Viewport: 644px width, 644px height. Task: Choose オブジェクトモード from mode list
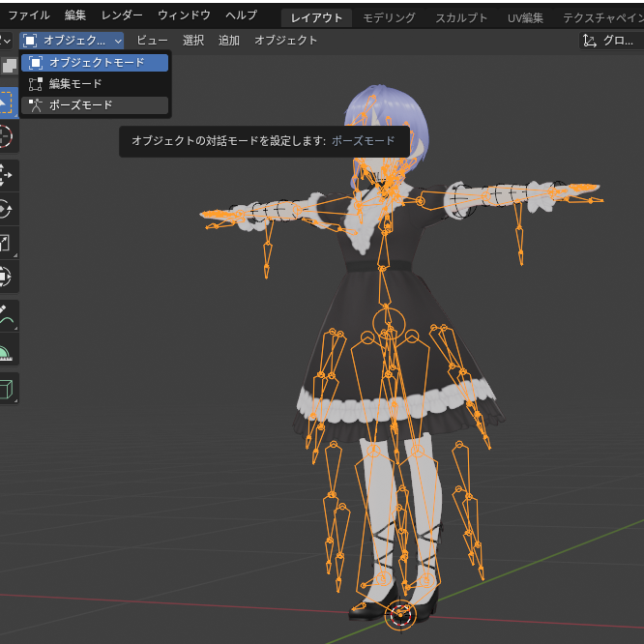[95, 63]
